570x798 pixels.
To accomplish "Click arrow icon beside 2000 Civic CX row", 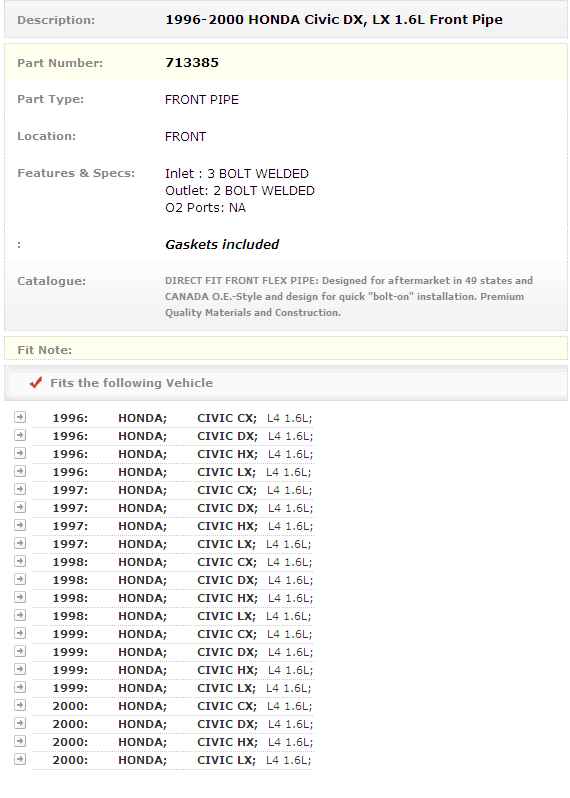I will tap(20, 705).
